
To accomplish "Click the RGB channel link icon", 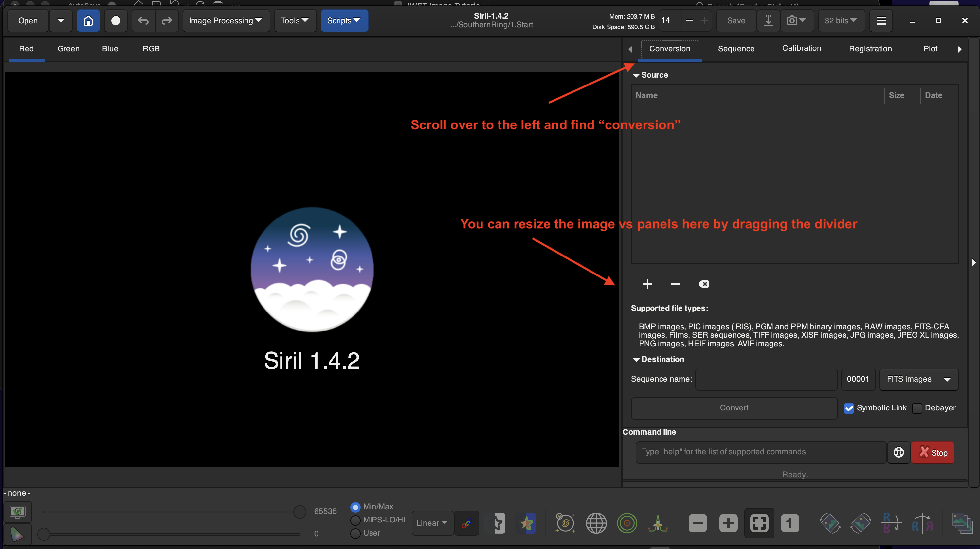I will click(x=466, y=523).
